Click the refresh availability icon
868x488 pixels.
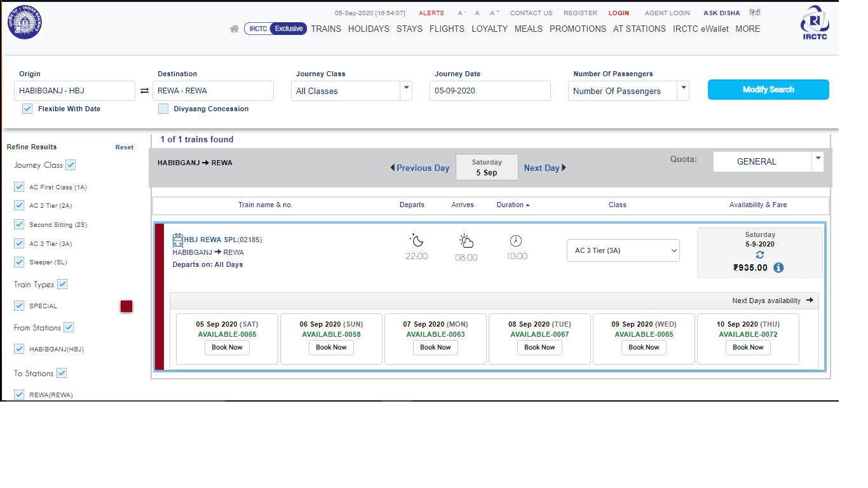(761, 256)
